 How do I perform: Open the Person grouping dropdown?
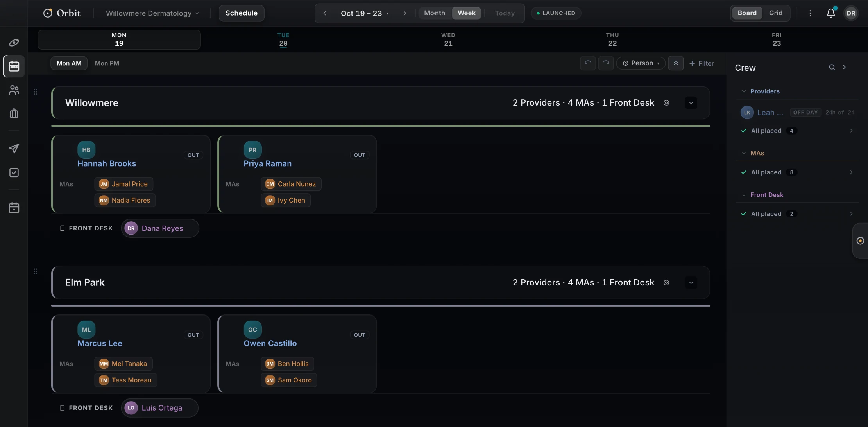tap(641, 63)
